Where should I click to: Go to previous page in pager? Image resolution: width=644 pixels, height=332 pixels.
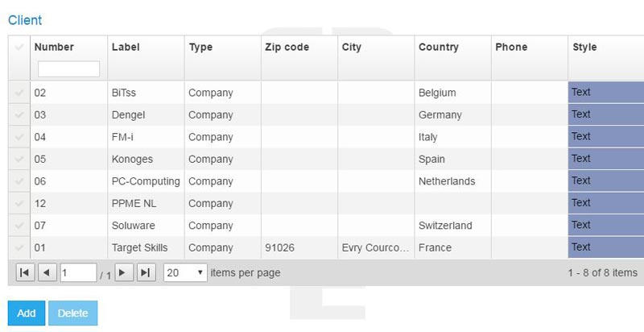tap(47, 273)
